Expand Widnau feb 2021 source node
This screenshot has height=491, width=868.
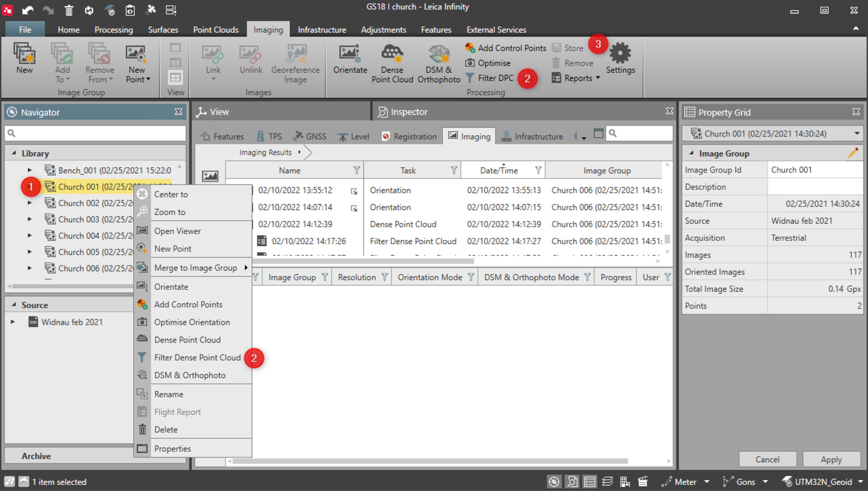point(13,321)
